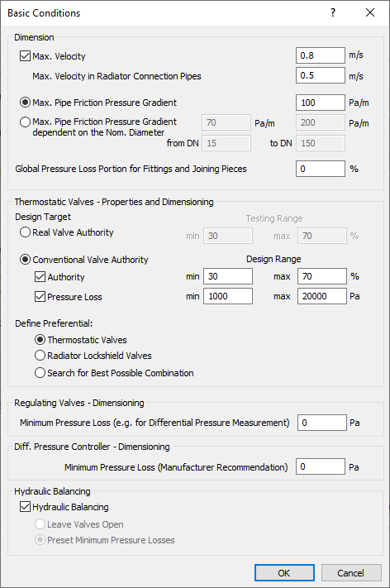Select Radiator Lockshield Valves as preferential

pyautogui.click(x=40, y=356)
